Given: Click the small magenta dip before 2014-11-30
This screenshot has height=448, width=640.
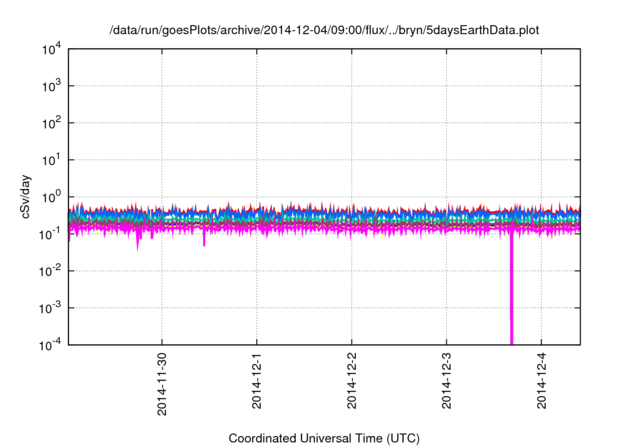Looking at the screenshot, I should 138,242.
